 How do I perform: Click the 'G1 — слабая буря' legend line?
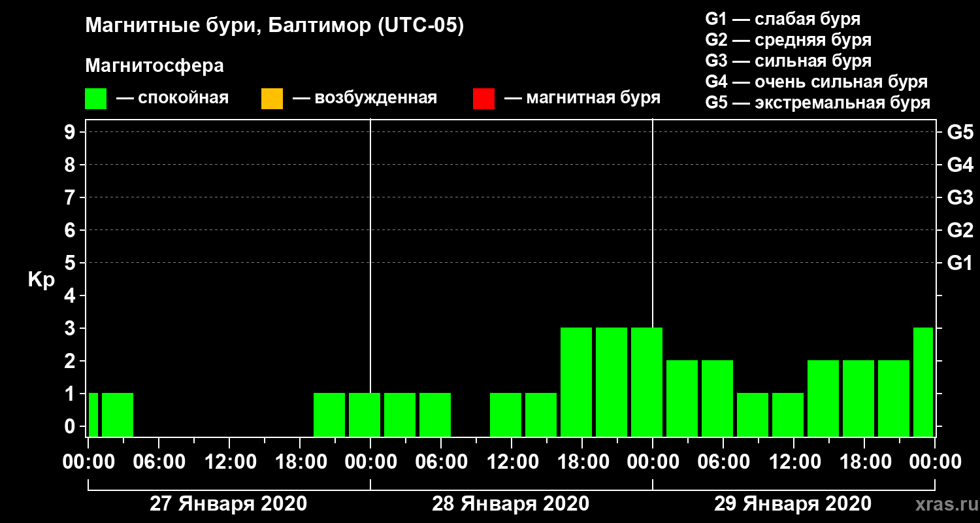click(x=783, y=18)
